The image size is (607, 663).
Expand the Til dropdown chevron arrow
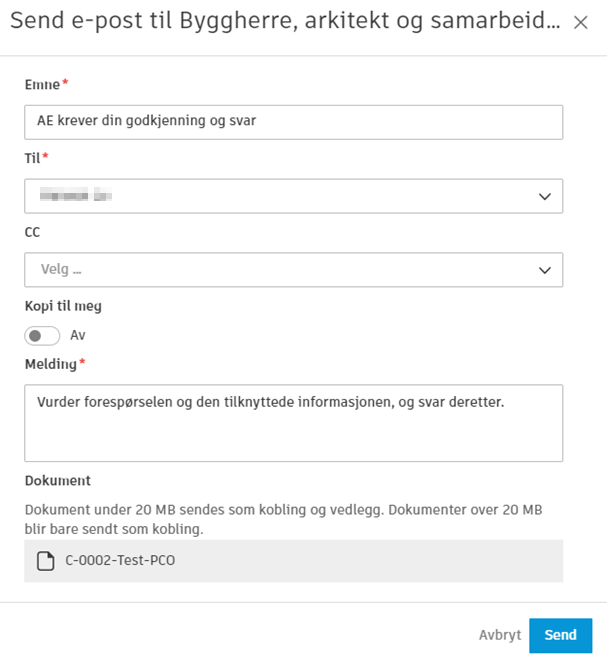pyautogui.click(x=544, y=196)
